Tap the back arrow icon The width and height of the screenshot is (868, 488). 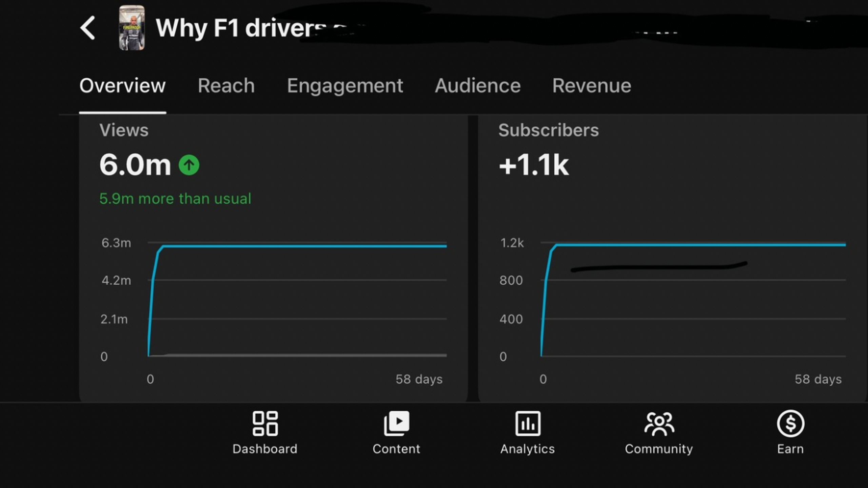tap(87, 28)
